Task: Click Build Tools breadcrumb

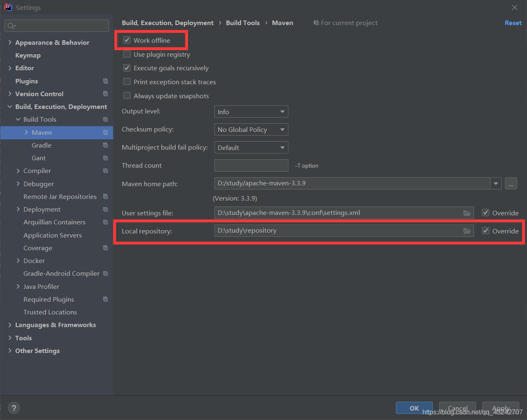Action: click(x=243, y=23)
